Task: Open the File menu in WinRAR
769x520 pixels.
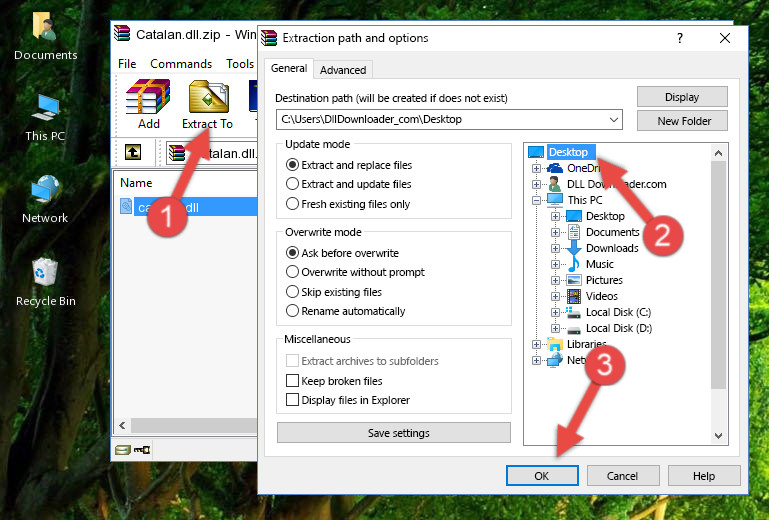Action: tap(127, 64)
